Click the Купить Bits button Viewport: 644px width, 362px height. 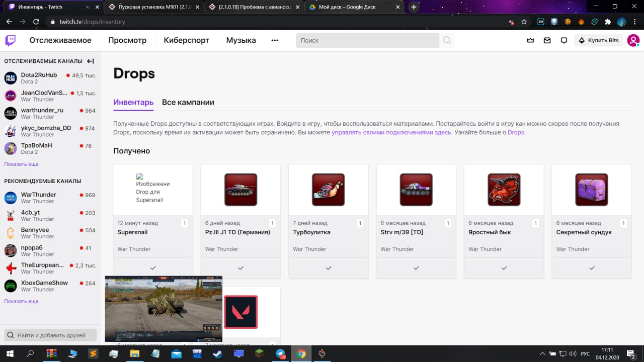598,40
